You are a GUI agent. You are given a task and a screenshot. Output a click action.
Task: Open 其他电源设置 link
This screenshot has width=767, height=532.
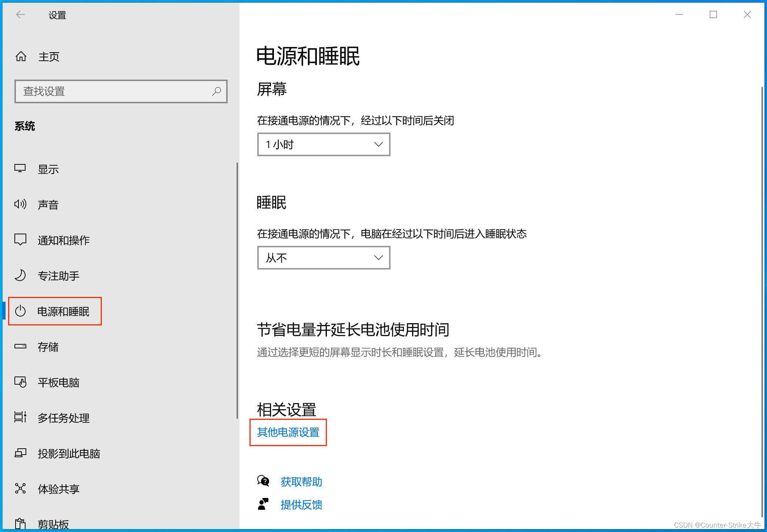(x=288, y=432)
